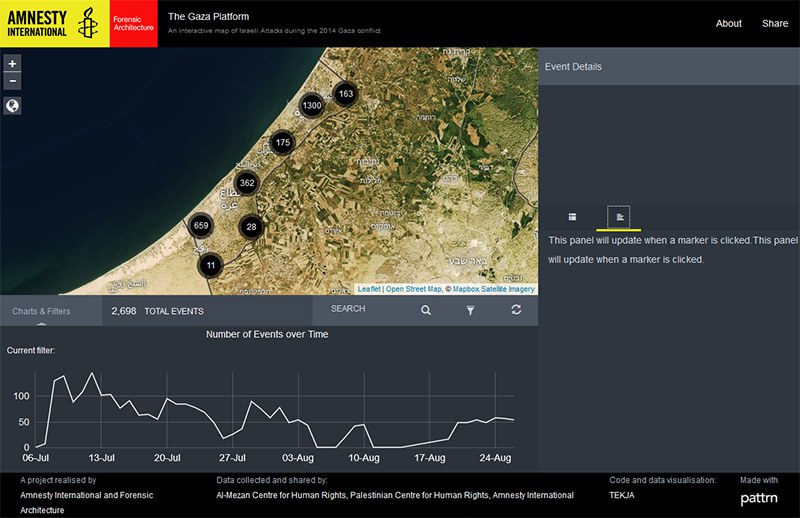The height and width of the screenshot is (518, 800).
Task: Open the About page
Action: [x=728, y=23]
